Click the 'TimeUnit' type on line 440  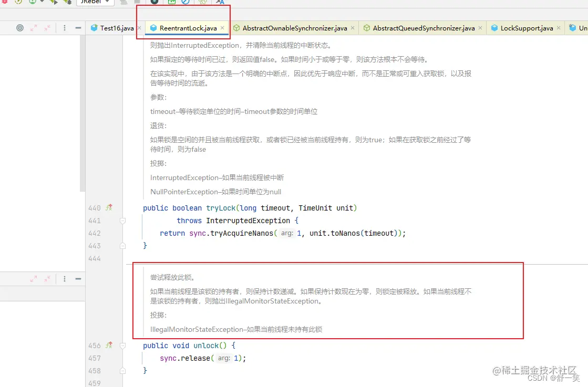(315, 208)
